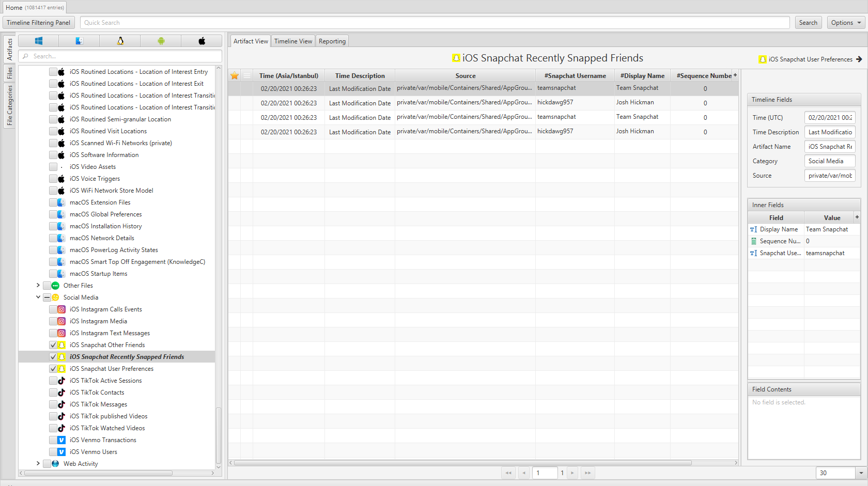
Task: Go to previous page of results
Action: pos(524,473)
